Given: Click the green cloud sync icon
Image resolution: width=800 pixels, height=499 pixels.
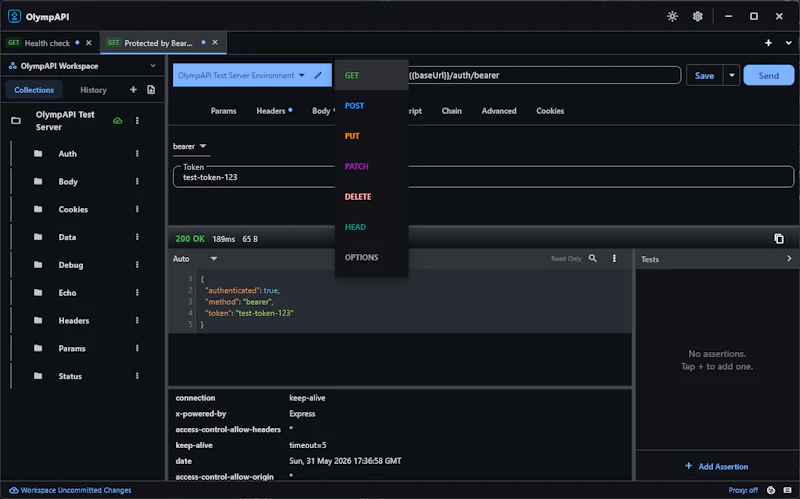Looking at the screenshot, I should point(117,121).
